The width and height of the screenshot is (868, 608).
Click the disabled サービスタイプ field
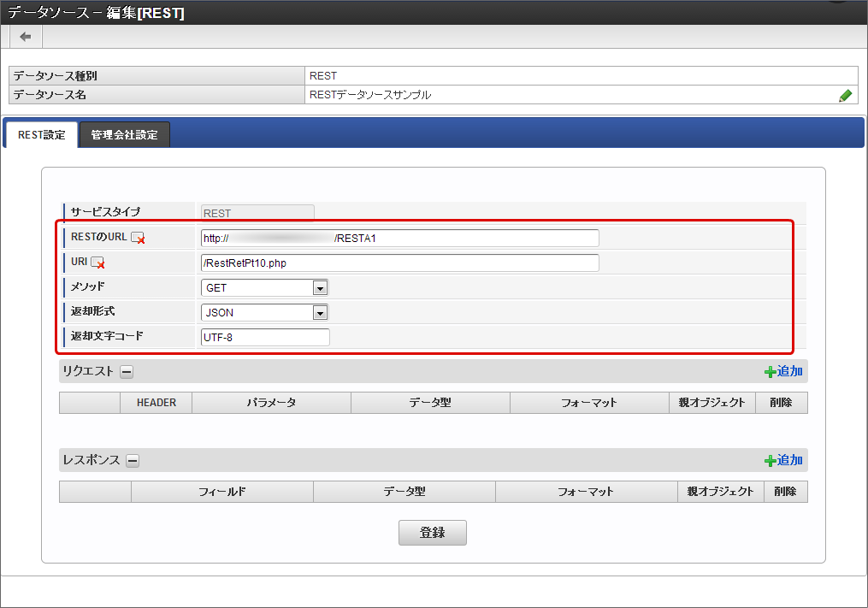[x=257, y=213]
